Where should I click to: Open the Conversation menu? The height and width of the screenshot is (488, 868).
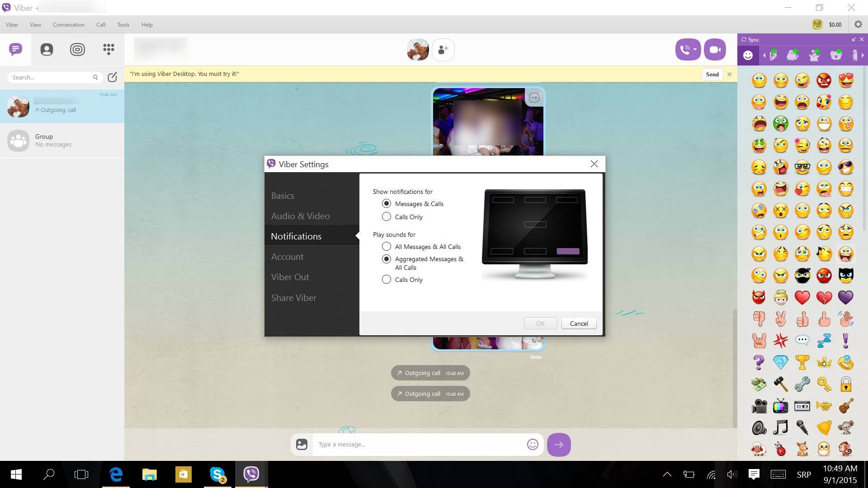pos(68,25)
